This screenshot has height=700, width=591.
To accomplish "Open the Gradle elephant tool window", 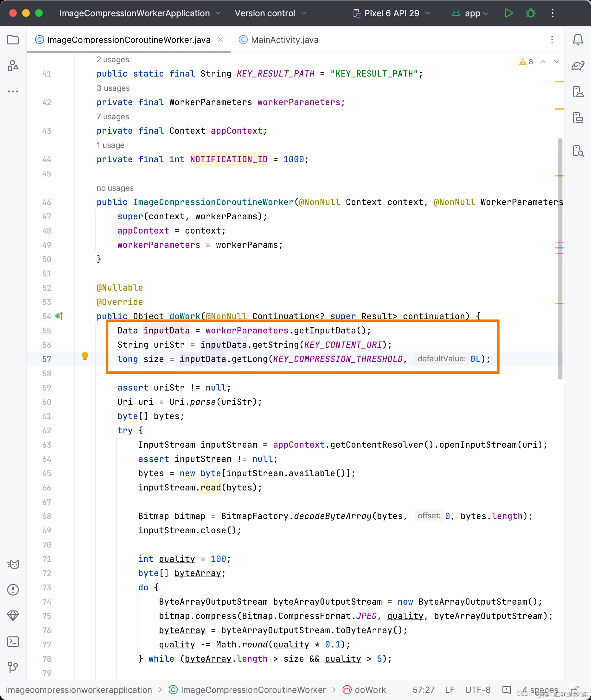I will pos(578,66).
